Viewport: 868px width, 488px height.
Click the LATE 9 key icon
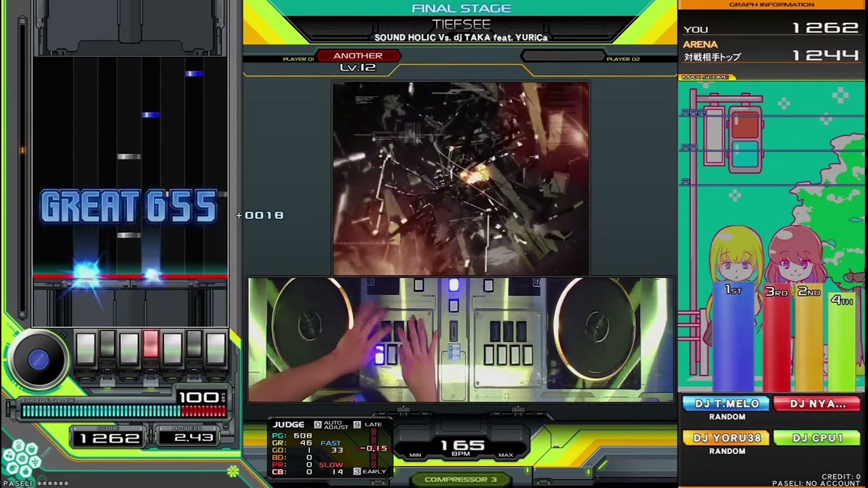357,425
